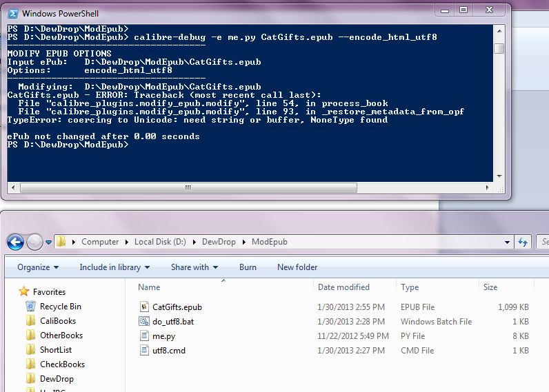
Task: Sort files by the Name column
Action: [x=149, y=287]
